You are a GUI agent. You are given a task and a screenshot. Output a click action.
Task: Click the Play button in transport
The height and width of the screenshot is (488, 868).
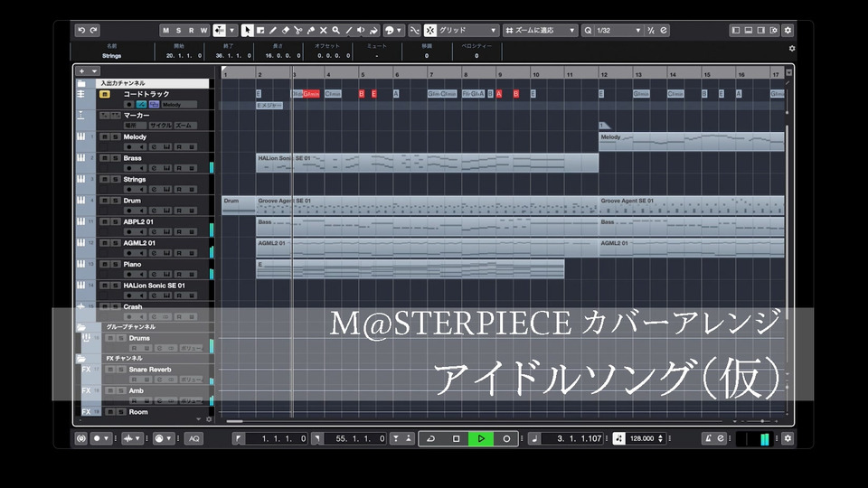(481, 438)
